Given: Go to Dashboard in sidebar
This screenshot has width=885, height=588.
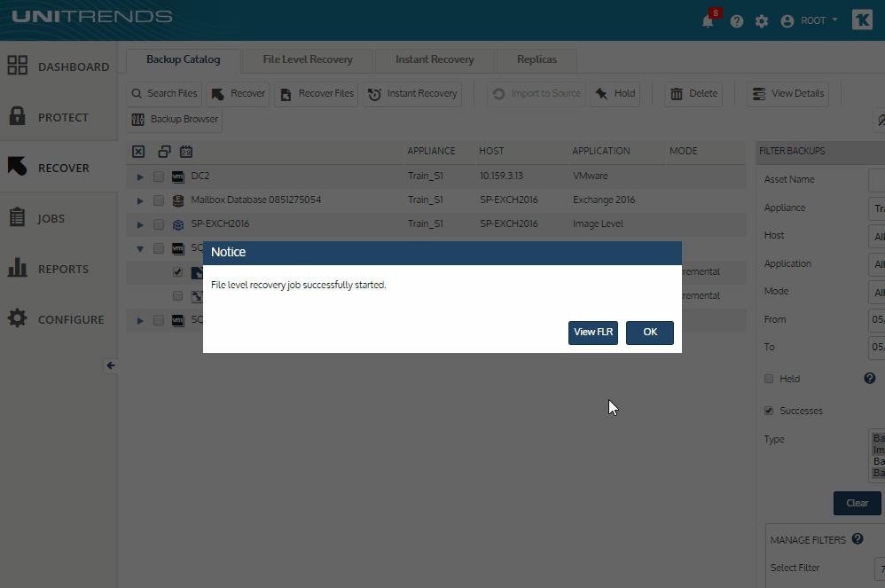Looking at the screenshot, I should coord(59,67).
